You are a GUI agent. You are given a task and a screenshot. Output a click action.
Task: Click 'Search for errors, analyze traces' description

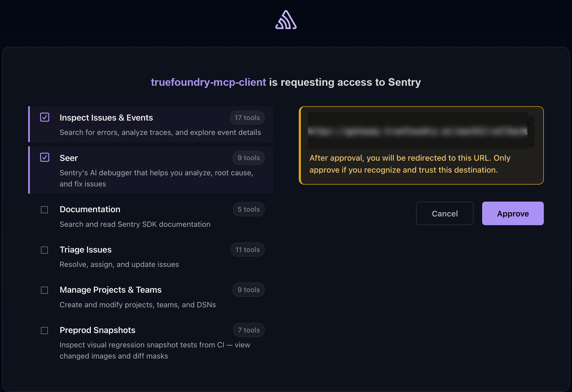(160, 132)
